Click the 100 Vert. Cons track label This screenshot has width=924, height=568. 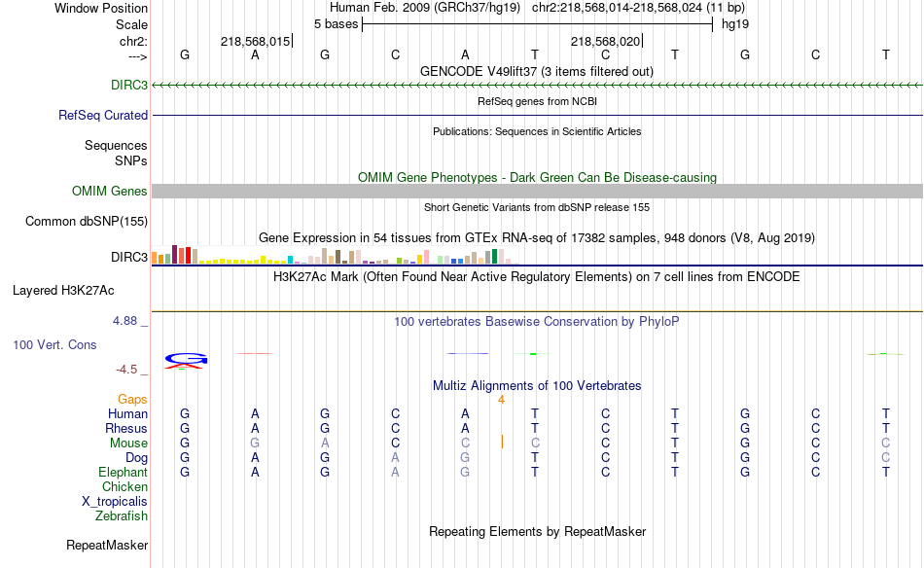(54, 344)
